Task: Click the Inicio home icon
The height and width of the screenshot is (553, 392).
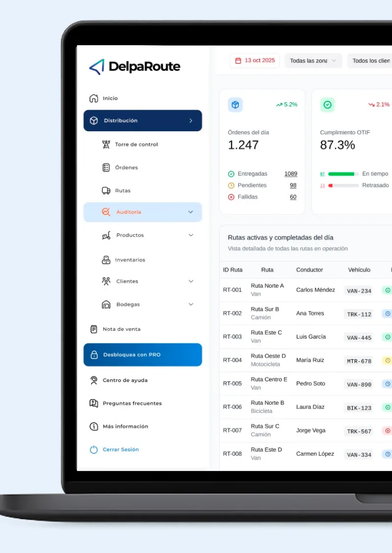Action: (x=94, y=98)
